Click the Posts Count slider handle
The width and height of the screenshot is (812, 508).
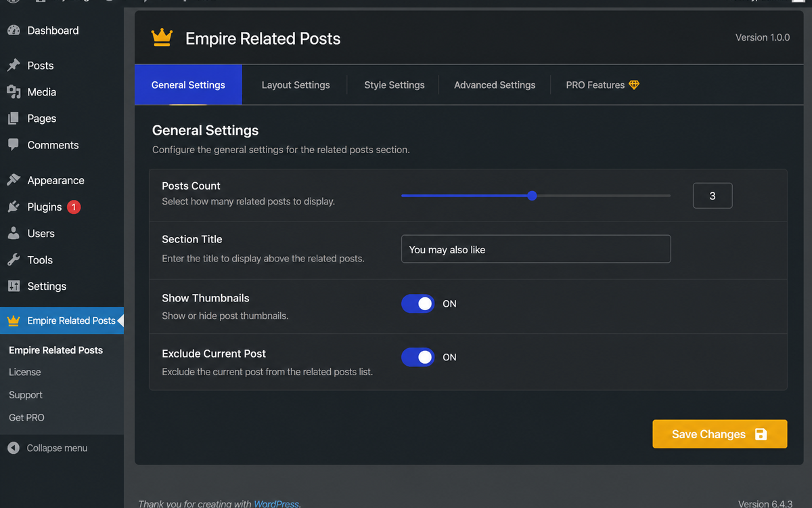(x=532, y=196)
